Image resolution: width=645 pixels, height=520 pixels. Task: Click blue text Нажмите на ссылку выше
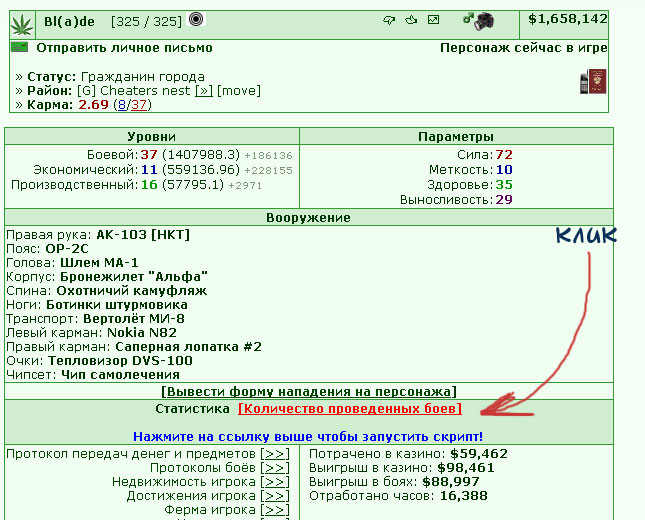308,436
